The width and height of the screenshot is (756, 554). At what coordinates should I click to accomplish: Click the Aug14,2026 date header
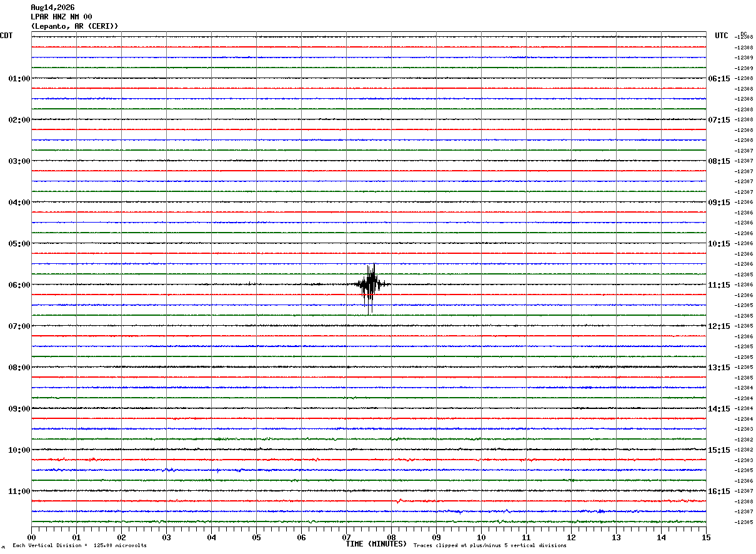tap(52, 8)
